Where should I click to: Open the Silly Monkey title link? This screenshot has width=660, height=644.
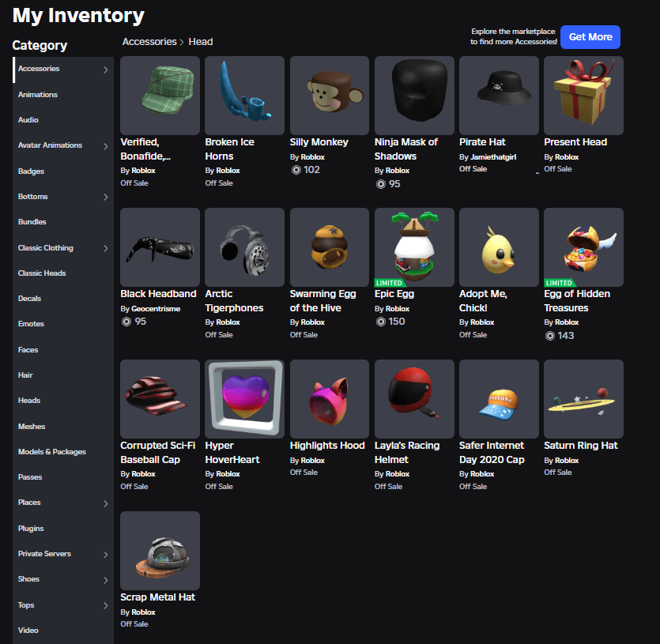[319, 142]
